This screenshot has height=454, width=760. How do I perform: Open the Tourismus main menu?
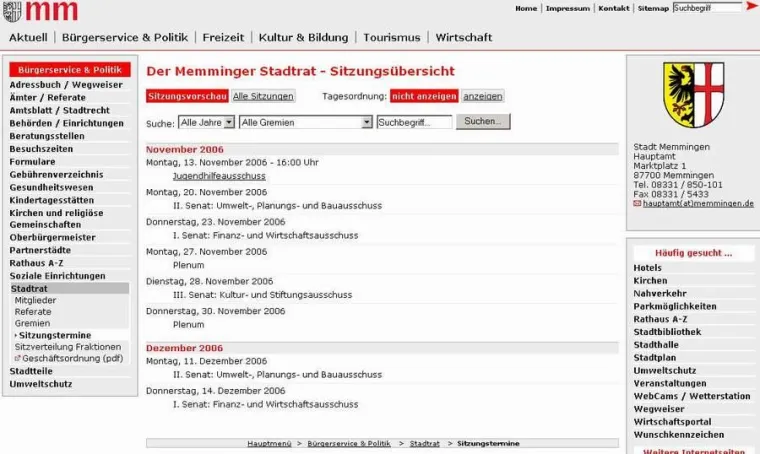pyautogui.click(x=392, y=37)
